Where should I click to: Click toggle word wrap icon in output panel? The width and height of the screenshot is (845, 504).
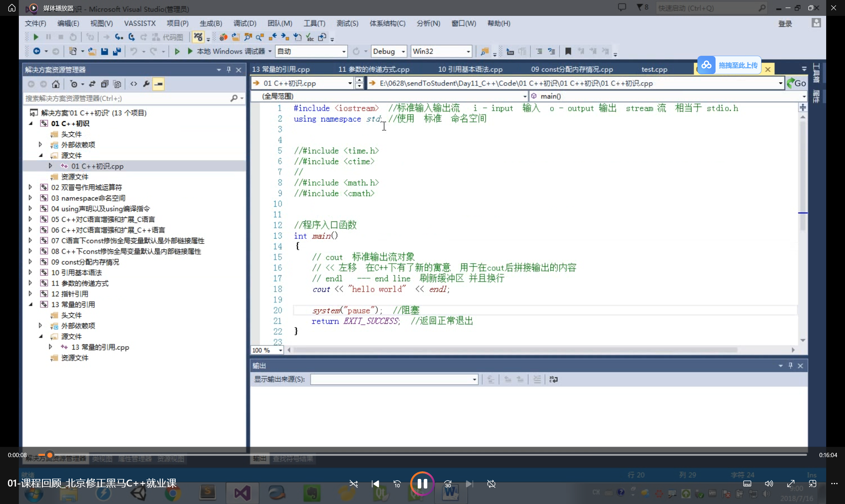tap(553, 379)
